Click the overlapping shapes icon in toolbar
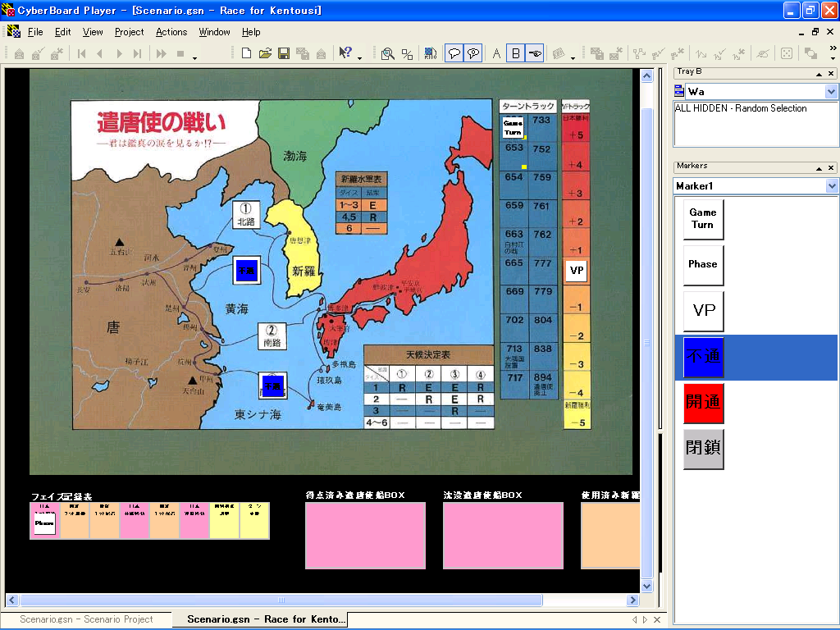This screenshot has width=840, height=630. (810, 53)
